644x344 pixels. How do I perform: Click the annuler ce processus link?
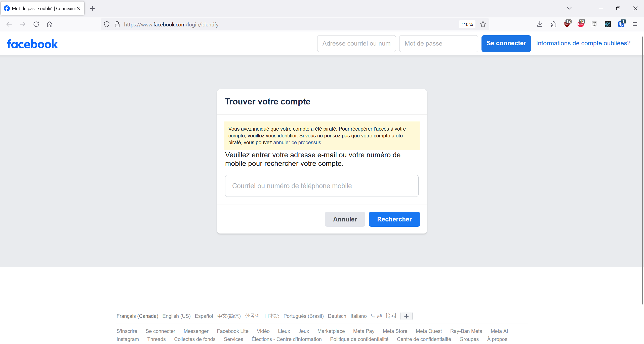pyautogui.click(x=297, y=142)
